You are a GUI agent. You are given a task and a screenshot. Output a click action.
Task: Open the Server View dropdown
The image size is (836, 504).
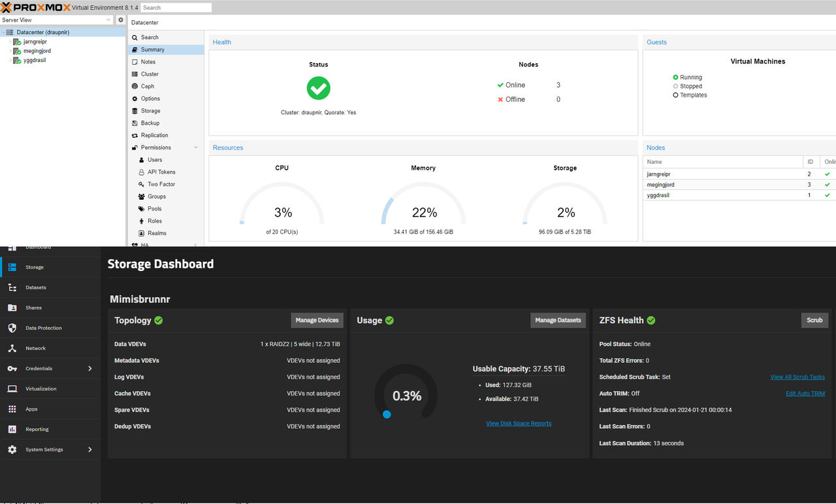pos(57,20)
